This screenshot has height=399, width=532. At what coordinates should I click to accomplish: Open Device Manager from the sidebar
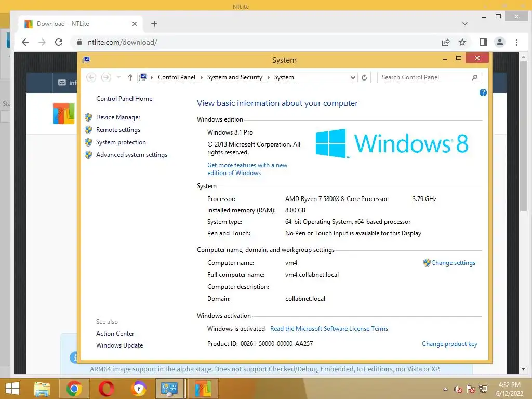click(118, 117)
